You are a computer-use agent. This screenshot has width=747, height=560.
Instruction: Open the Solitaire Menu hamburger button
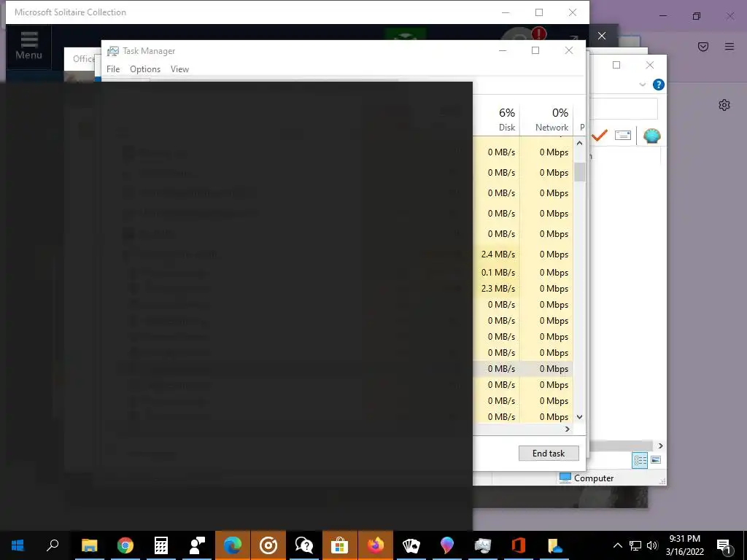[x=28, y=46]
